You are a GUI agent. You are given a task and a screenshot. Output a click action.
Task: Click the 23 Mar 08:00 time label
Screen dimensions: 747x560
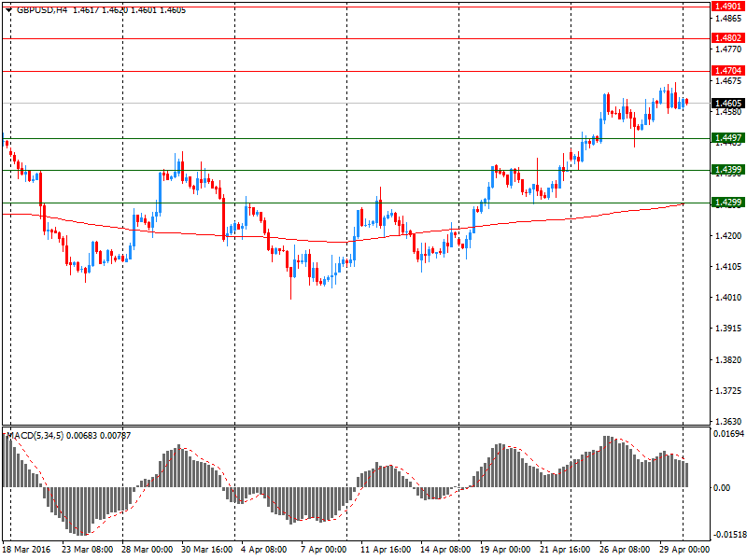[87, 550]
